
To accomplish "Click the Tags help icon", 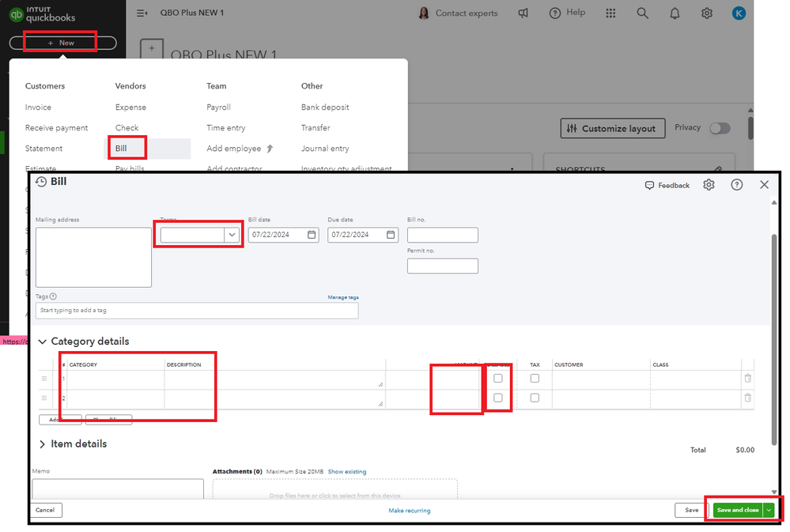I will 53,296.
